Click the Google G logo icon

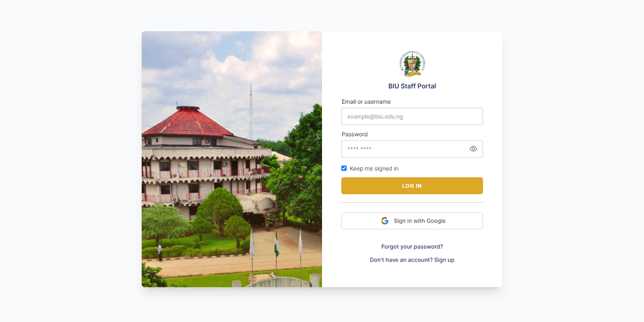pos(385,221)
